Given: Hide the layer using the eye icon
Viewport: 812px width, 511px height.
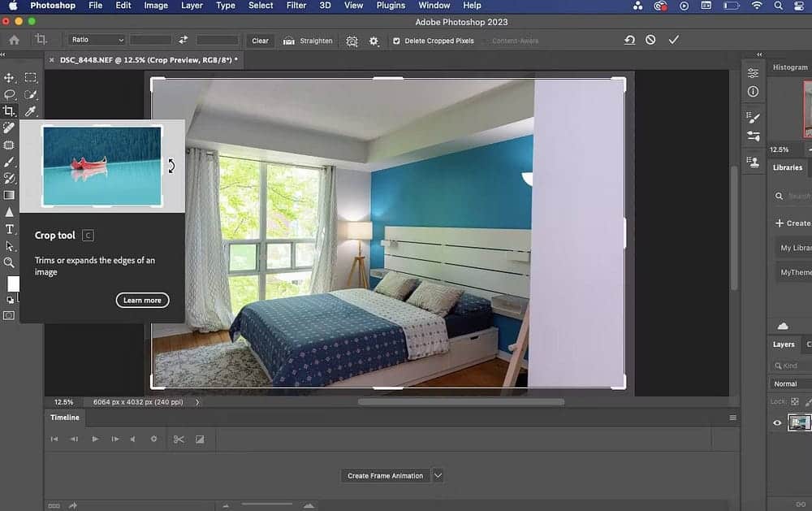Looking at the screenshot, I should coord(777,422).
